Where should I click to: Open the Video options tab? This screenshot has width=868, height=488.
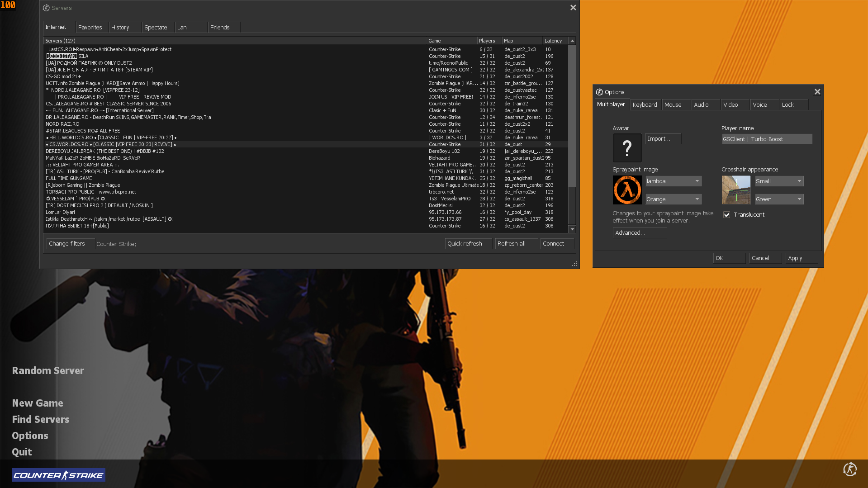tap(730, 104)
